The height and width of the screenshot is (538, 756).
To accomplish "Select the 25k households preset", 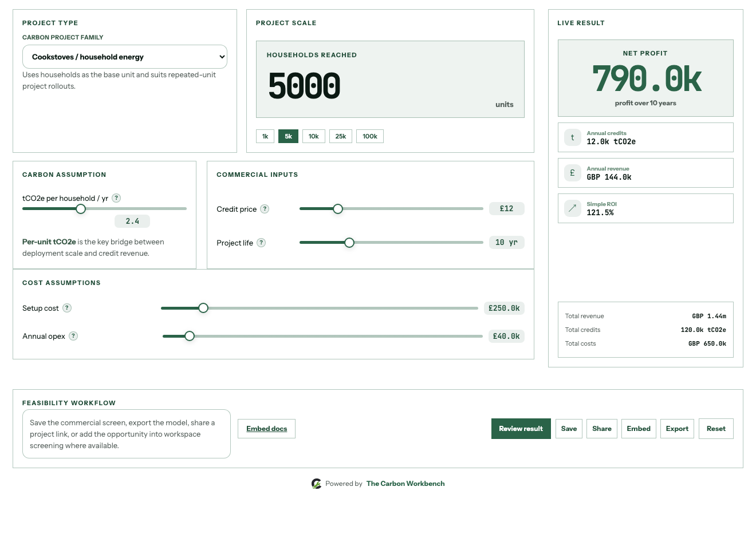I will (341, 136).
